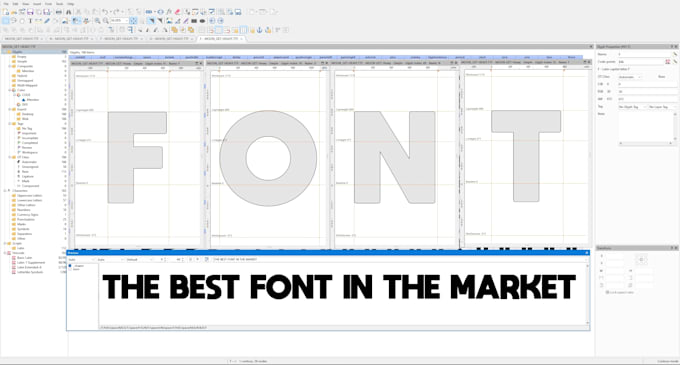Open the No Layer Tag dropdown
This screenshot has height=365, width=680.
coord(663,107)
